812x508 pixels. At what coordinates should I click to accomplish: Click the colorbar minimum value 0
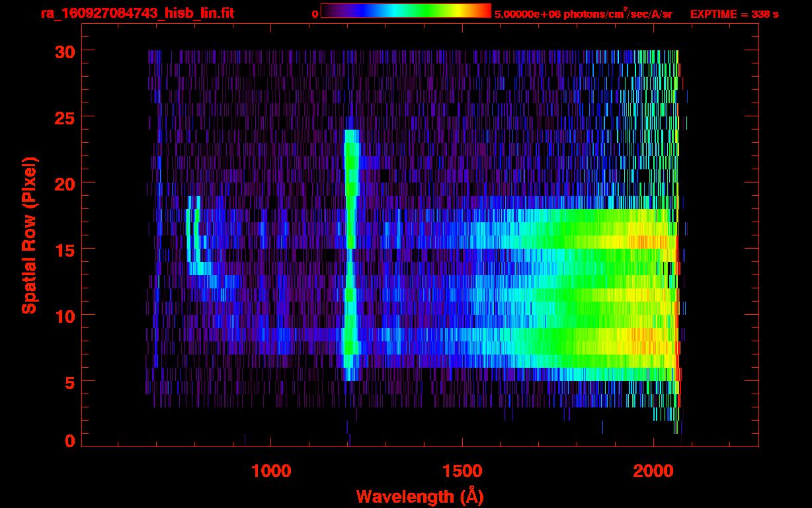click(315, 14)
